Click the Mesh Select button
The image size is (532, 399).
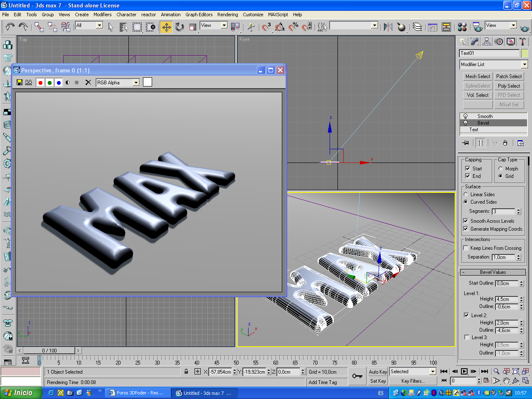click(x=478, y=76)
